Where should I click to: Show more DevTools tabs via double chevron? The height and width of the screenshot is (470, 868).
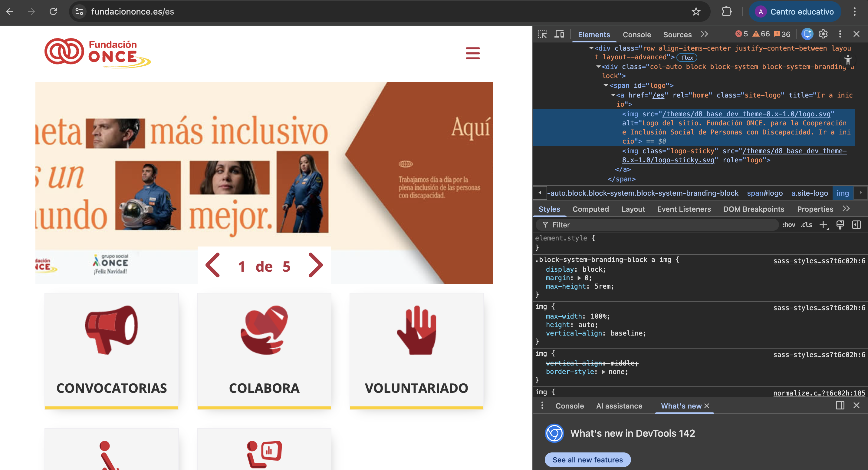click(704, 34)
